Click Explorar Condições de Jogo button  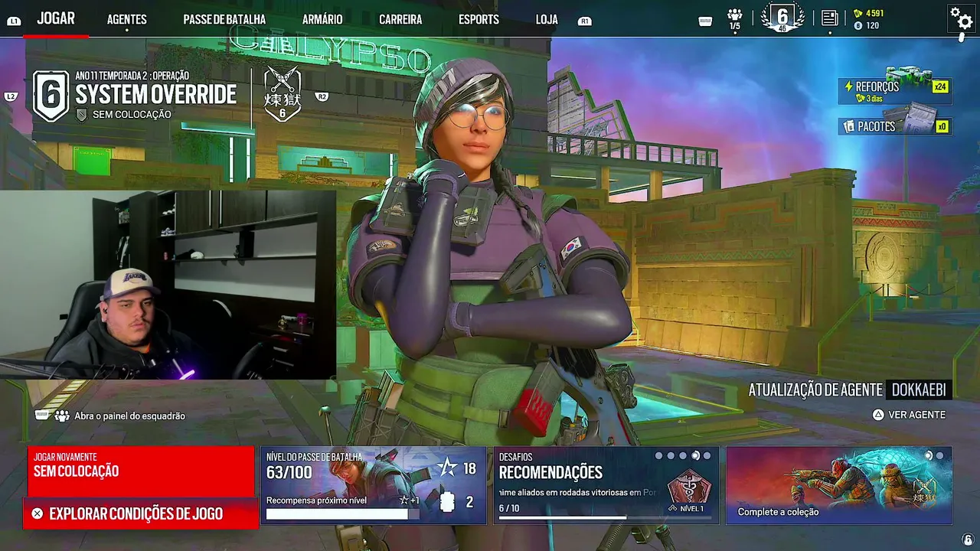141,514
